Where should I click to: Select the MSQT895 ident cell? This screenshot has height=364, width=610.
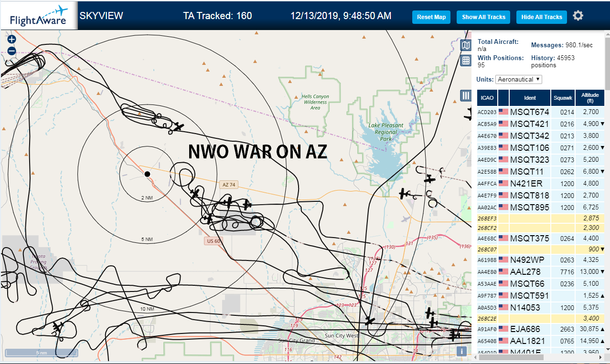(x=530, y=208)
